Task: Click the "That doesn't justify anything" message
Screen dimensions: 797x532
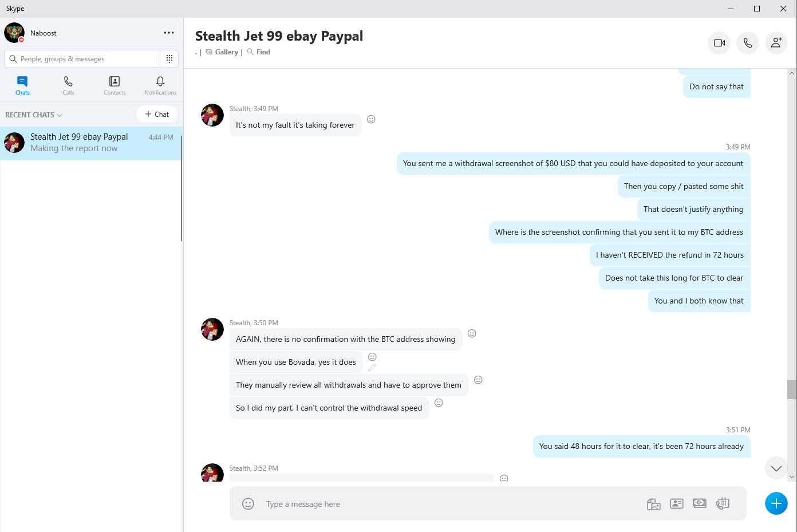Action: point(693,209)
